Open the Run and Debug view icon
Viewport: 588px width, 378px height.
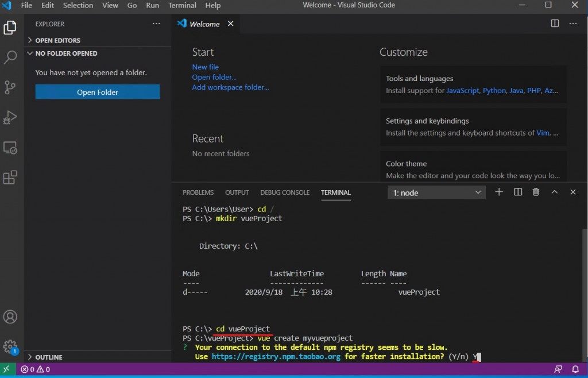[x=10, y=117]
